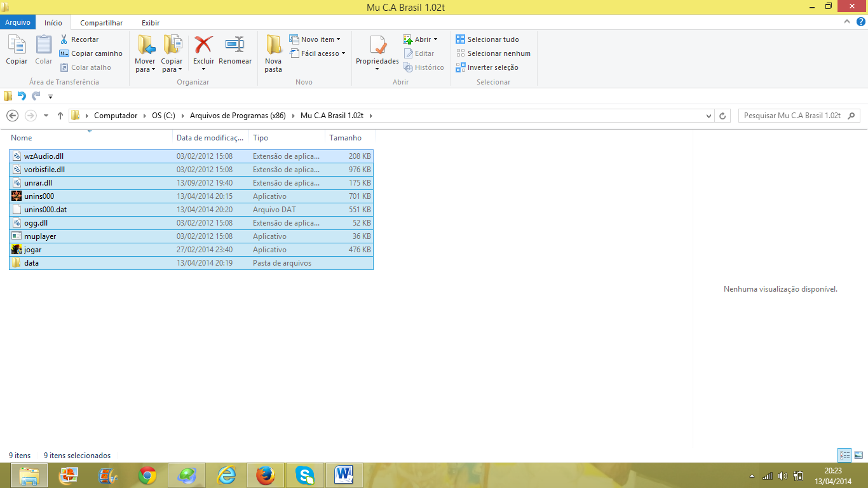Click the Excluir delete icon
The height and width of the screenshot is (488, 868).
pos(203,46)
